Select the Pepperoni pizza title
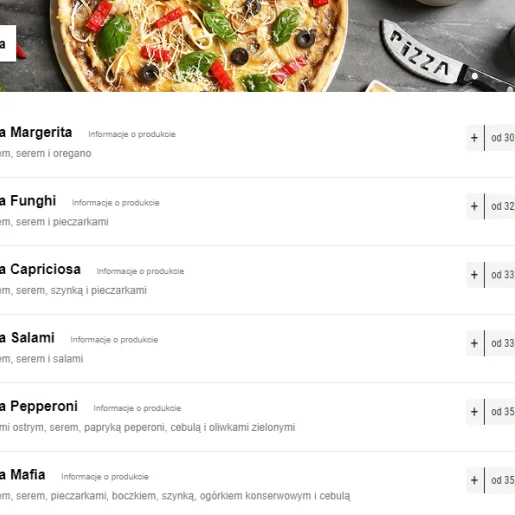The height and width of the screenshot is (515, 515). tap(39, 406)
